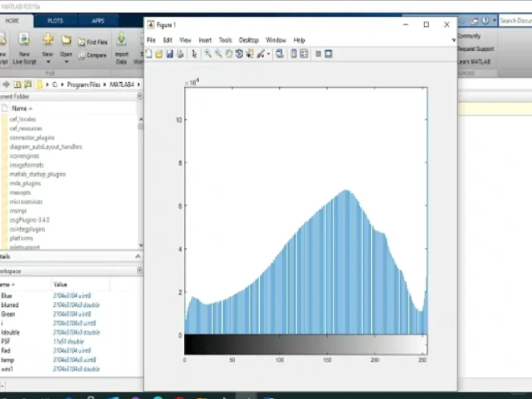532x399 pixels.
Task: Click the Hide Plot Tools icon
Action: pos(318,54)
